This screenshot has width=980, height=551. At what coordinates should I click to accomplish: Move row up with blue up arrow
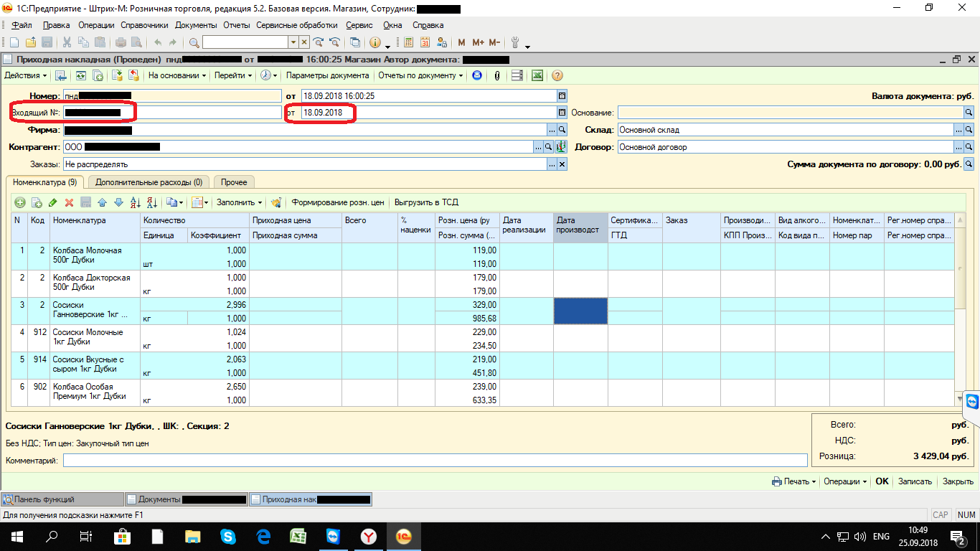point(102,203)
